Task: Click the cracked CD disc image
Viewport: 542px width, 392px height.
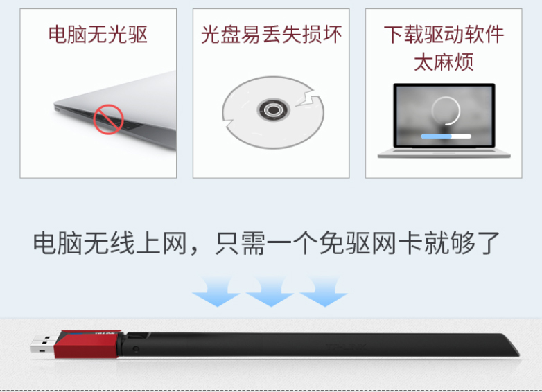Action: pyautogui.click(x=273, y=113)
